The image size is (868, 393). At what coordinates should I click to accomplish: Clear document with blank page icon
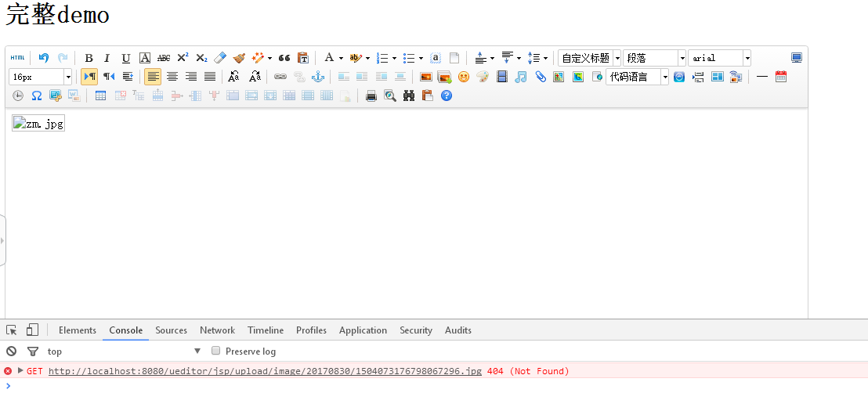[x=454, y=58]
